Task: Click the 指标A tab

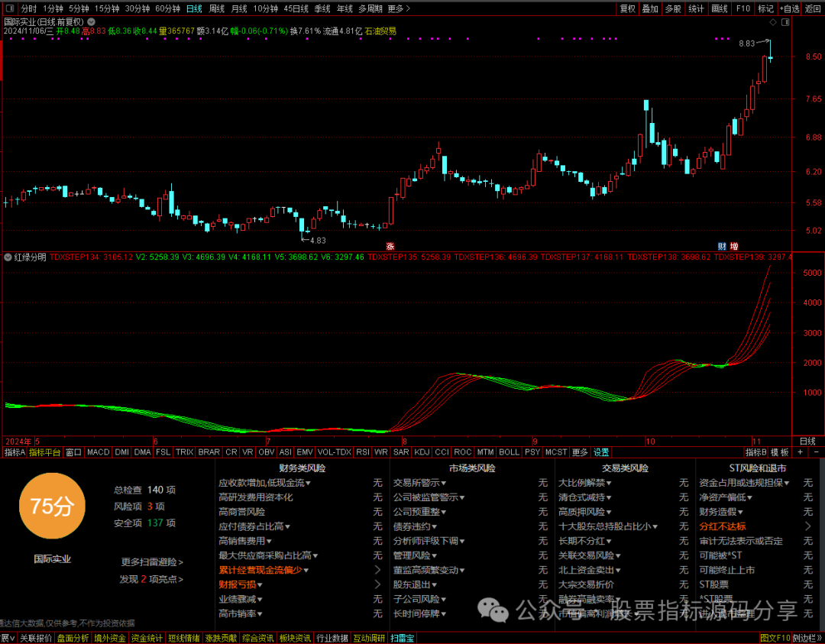Action: tap(15, 452)
